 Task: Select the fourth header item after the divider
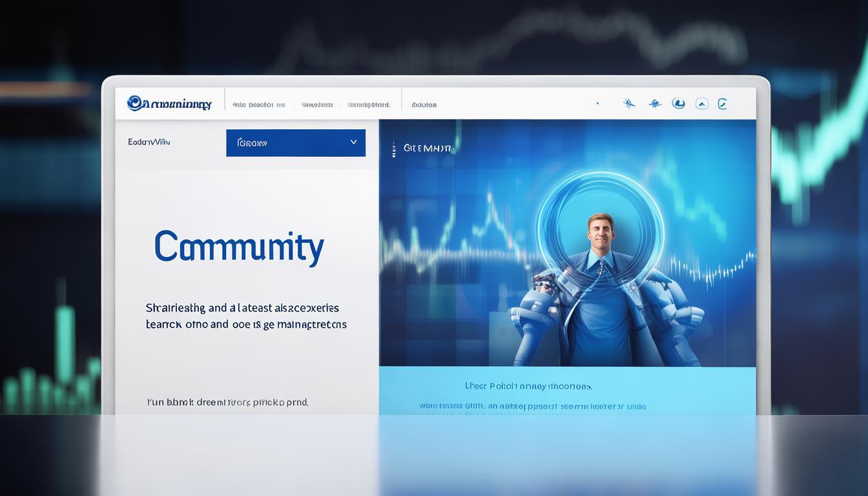pos(424,105)
